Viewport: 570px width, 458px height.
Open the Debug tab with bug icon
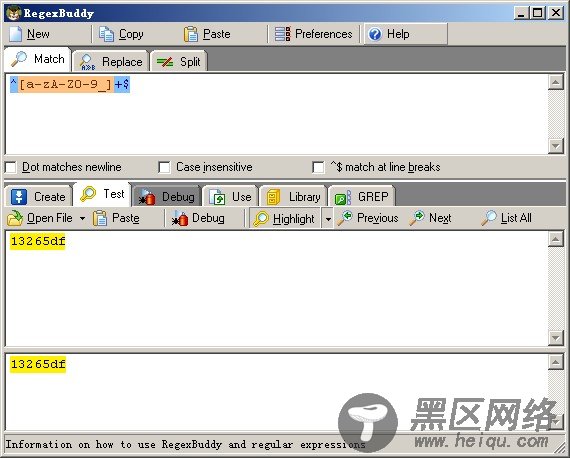pos(167,197)
